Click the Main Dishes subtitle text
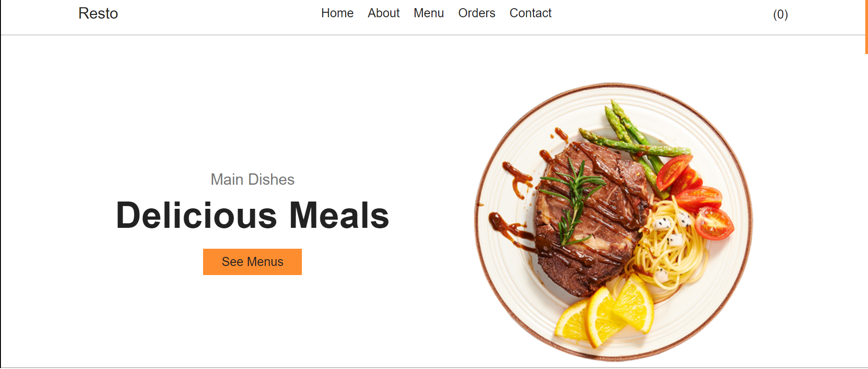This screenshot has height=369, width=868. [x=252, y=179]
